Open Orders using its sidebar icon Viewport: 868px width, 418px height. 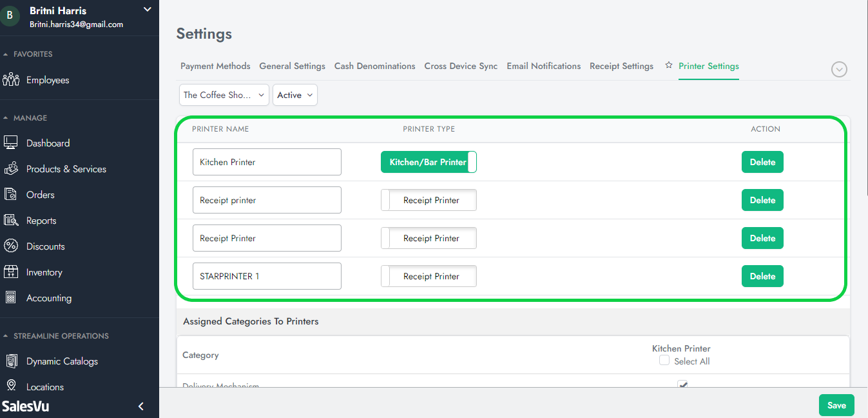(11, 195)
